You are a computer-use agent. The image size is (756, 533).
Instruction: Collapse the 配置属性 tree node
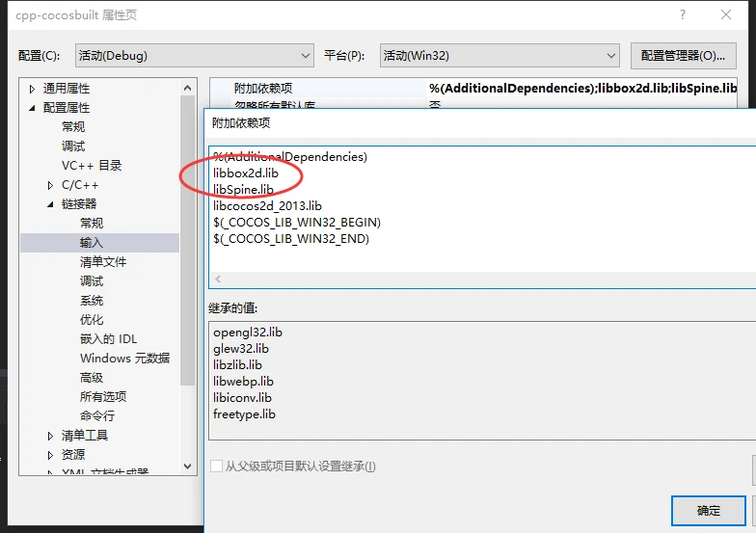(x=32, y=108)
